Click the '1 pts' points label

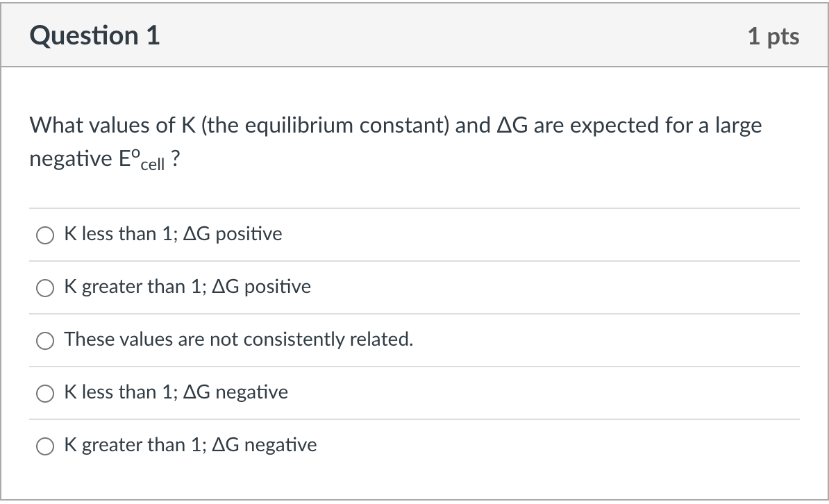773,36
